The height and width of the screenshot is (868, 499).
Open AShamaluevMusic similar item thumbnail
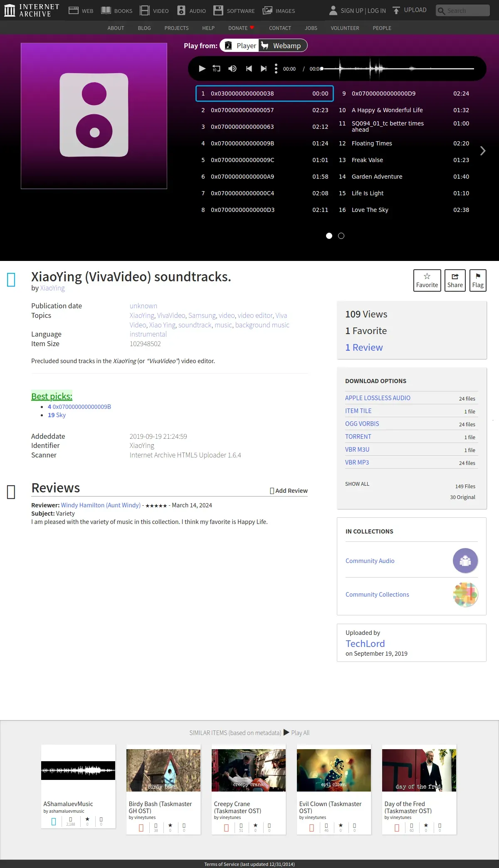(78, 770)
